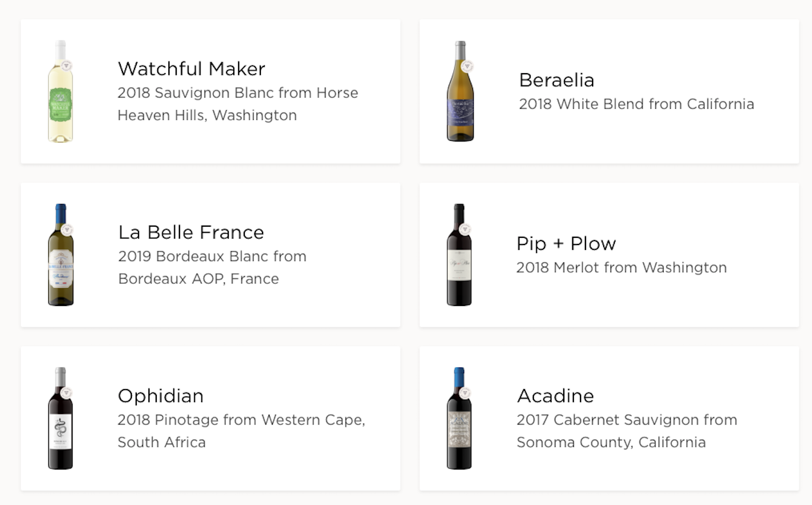812x505 pixels.
Task: Open the Acadine wine title
Action: tap(556, 396)
